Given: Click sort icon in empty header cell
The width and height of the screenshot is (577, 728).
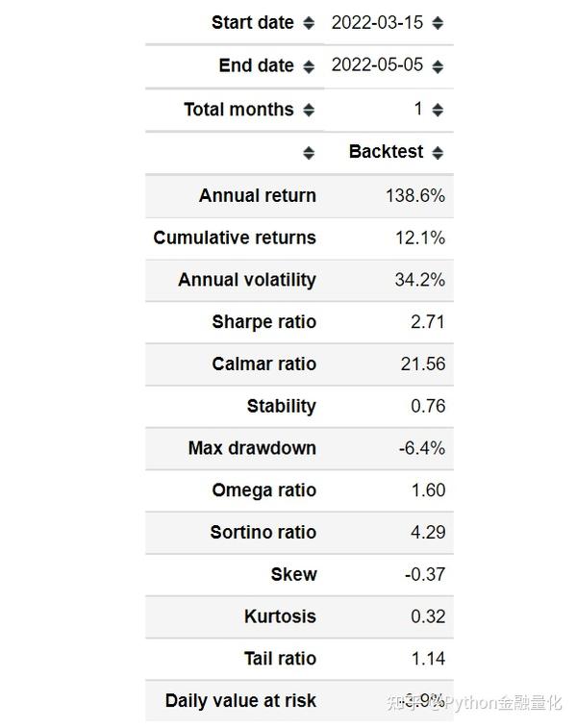Looking at the screenshot, I should pos(309,153).
